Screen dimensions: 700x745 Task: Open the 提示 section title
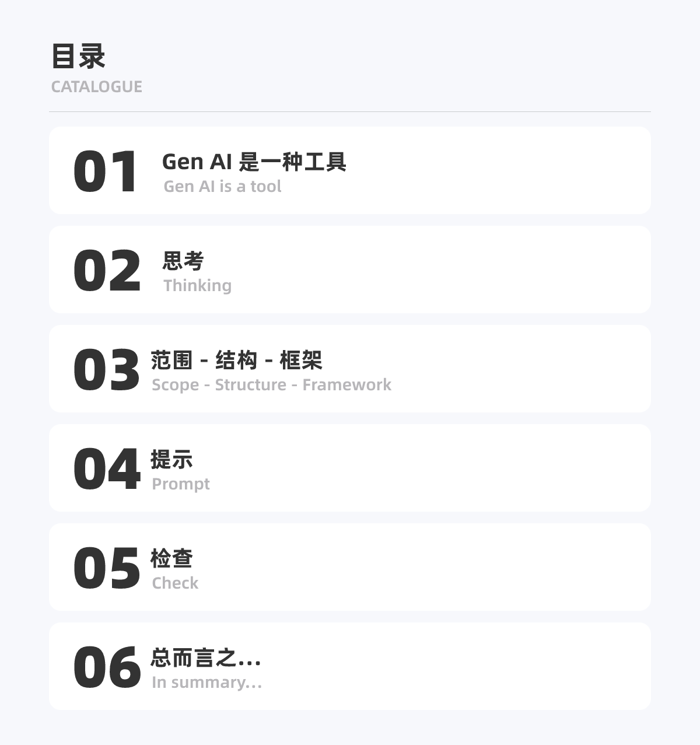(171, 459)
